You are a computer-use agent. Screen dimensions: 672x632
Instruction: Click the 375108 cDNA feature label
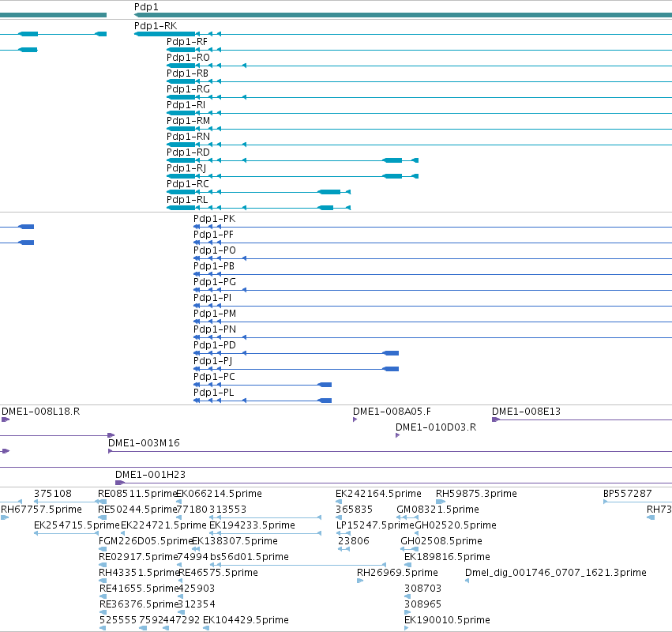[53, 494]
